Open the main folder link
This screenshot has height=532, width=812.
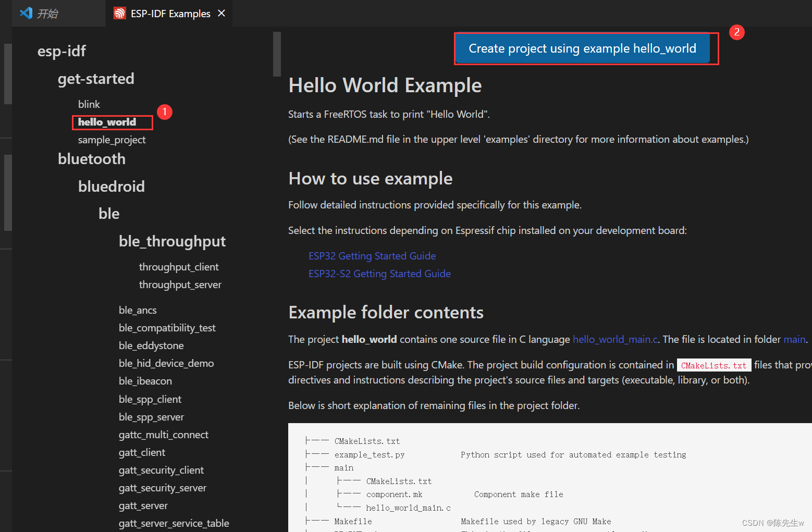click(x=794, y=339)
